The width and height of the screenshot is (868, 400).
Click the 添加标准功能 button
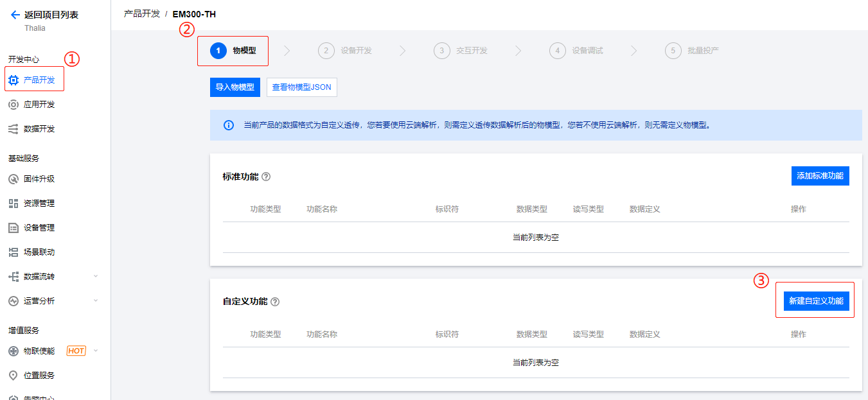(820, 175)
